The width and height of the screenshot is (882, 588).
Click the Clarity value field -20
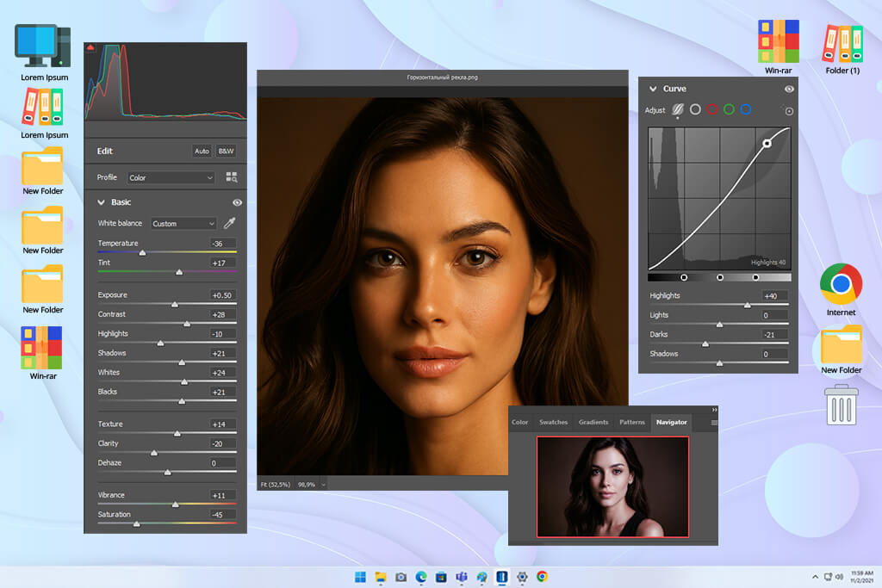coord(222,444)
